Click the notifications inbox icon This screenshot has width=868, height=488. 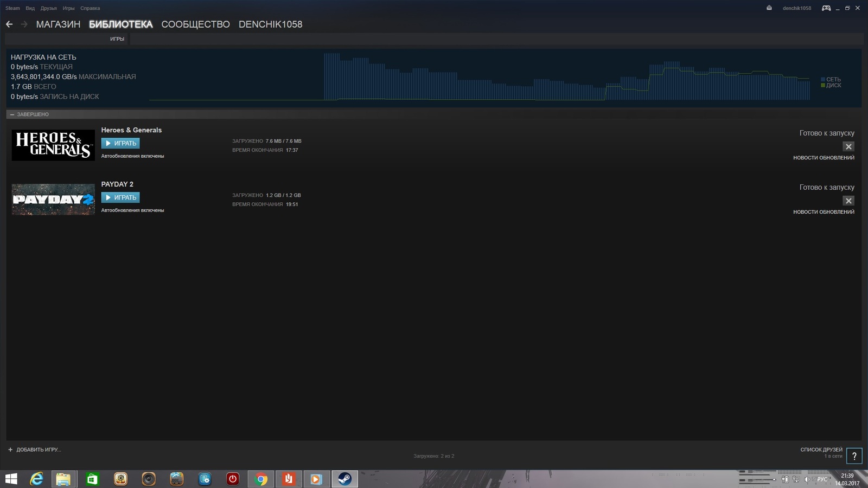pyautogui.click(x=769, y=8)
